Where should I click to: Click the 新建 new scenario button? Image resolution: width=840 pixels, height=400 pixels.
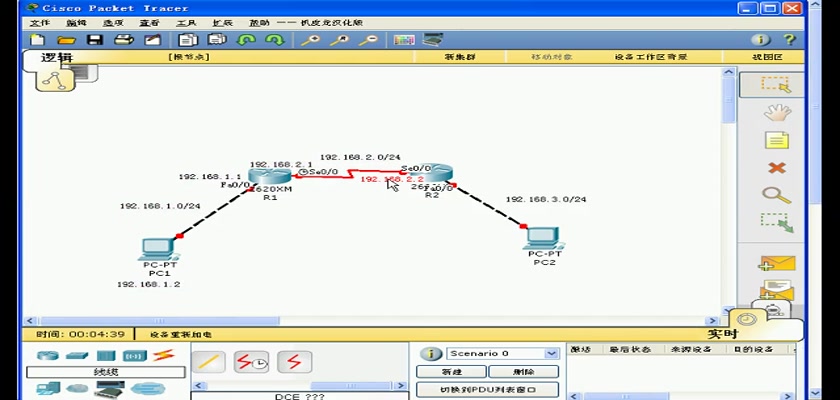[x=451, y=371]
